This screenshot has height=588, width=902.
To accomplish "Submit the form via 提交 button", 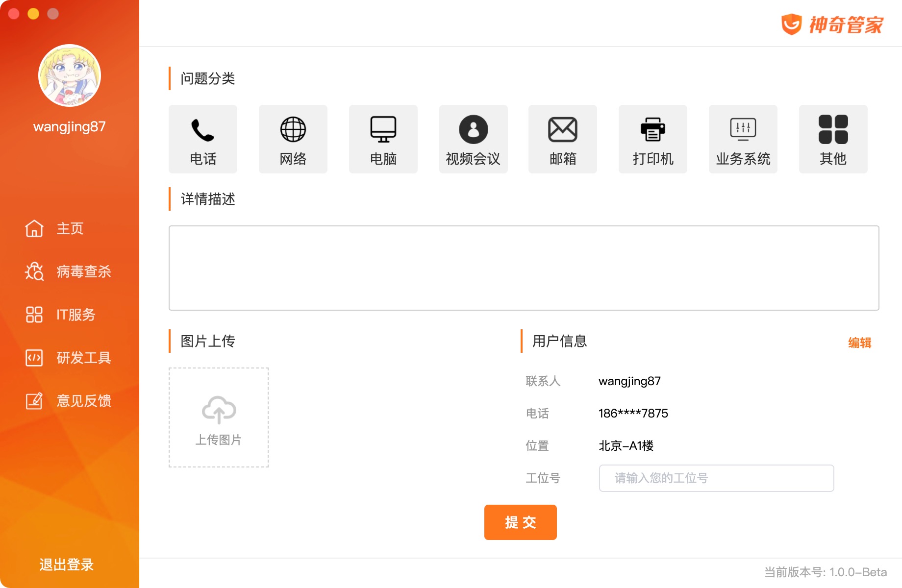I will click(x=520, y=522).
